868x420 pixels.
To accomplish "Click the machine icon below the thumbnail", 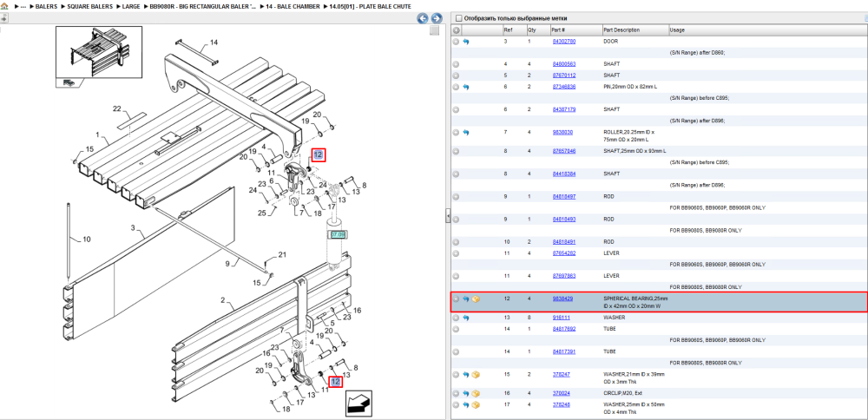I will point(70,82).
